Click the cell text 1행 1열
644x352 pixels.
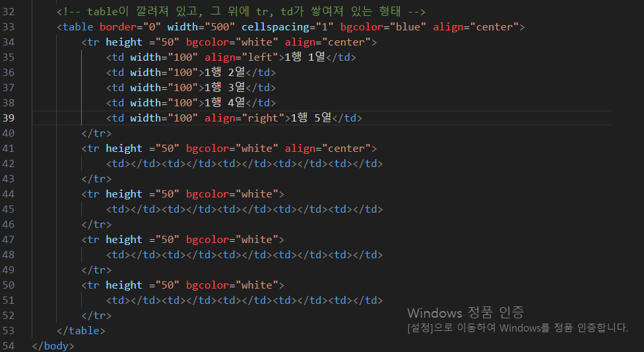coord(305,57)
